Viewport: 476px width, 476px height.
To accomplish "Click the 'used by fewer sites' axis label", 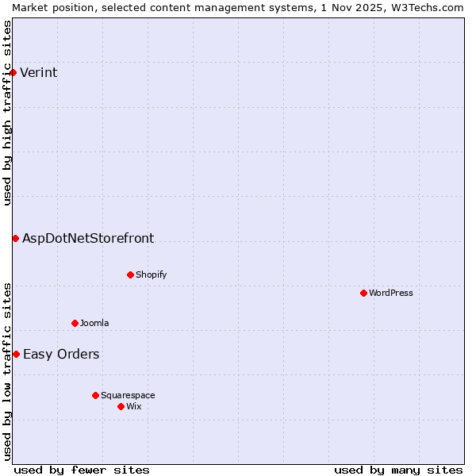I will pyautogui.click(x=82, y=470).
